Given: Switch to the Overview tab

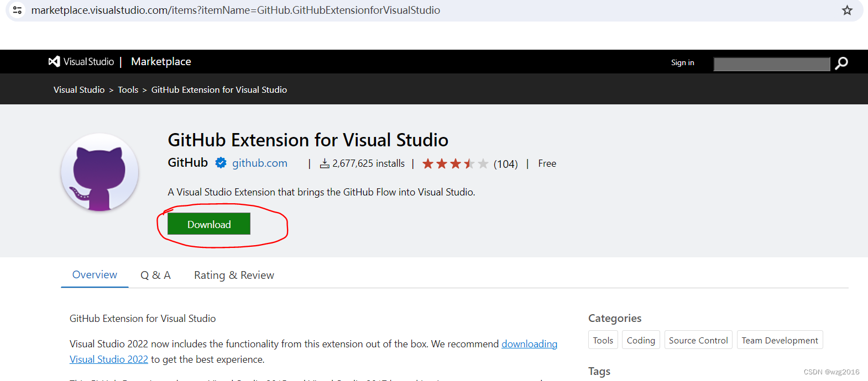Looking at the screenshot, I should (x=95, y=274).
